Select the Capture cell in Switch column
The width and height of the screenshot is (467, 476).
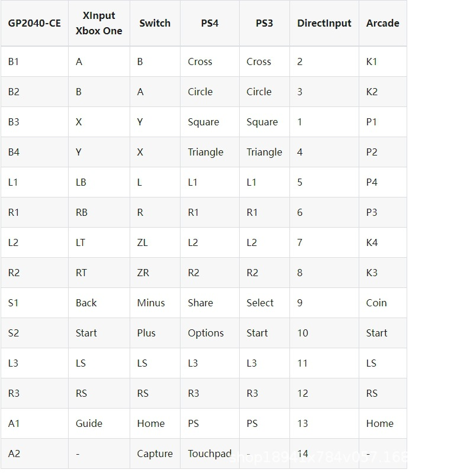tap(154, 454)
